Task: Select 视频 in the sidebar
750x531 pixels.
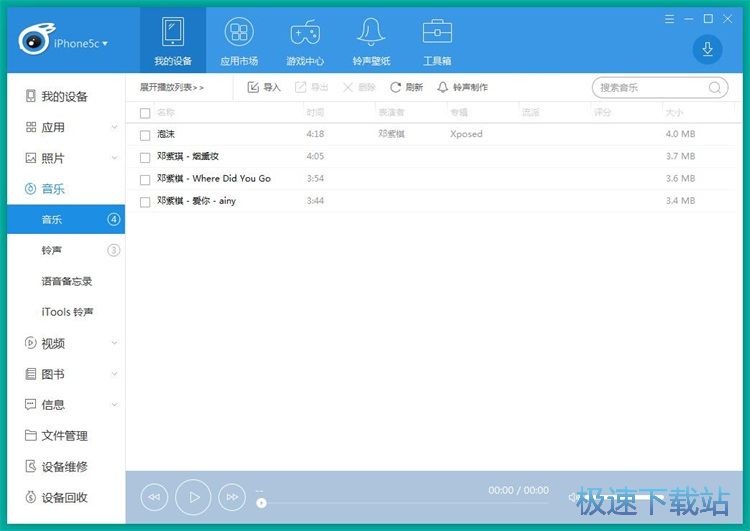Action: (x=45, y=343)
